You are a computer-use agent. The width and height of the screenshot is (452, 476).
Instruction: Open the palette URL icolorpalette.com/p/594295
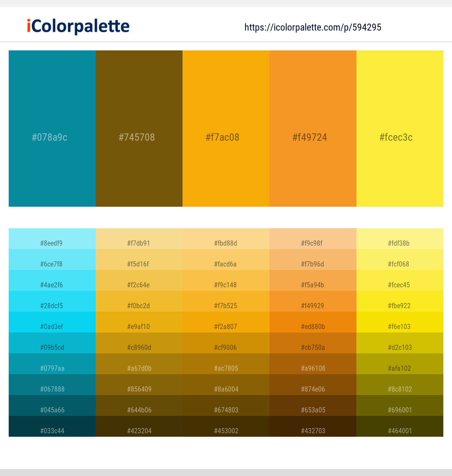pos(312,27)
